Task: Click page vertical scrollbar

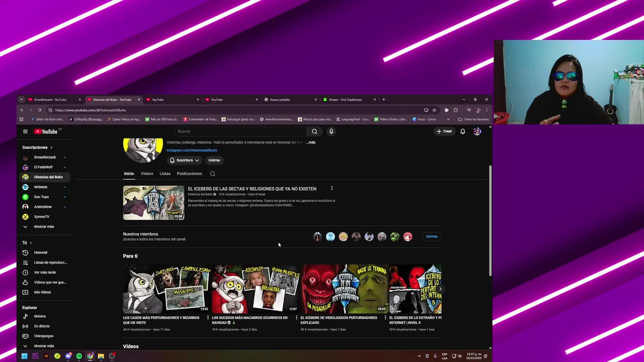Action: 491,221
